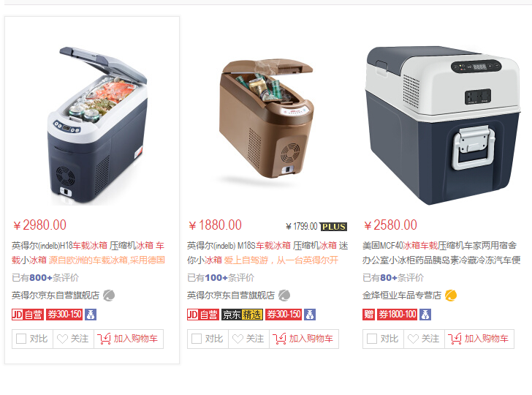Add the ¥2980 H18 fridge to cart

pyautogui.click(x=129, y=339)
